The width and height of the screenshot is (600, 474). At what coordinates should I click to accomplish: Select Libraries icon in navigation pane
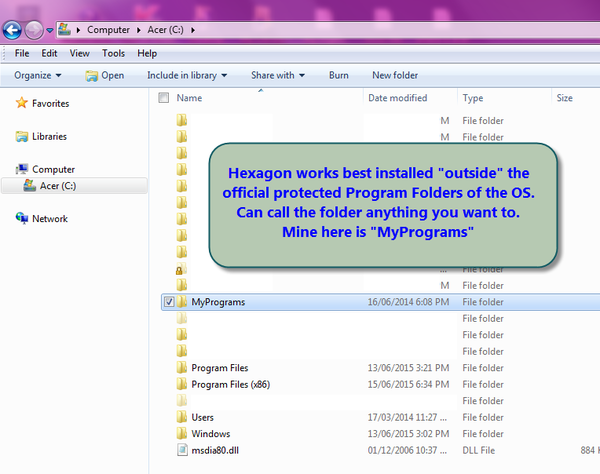21,136
